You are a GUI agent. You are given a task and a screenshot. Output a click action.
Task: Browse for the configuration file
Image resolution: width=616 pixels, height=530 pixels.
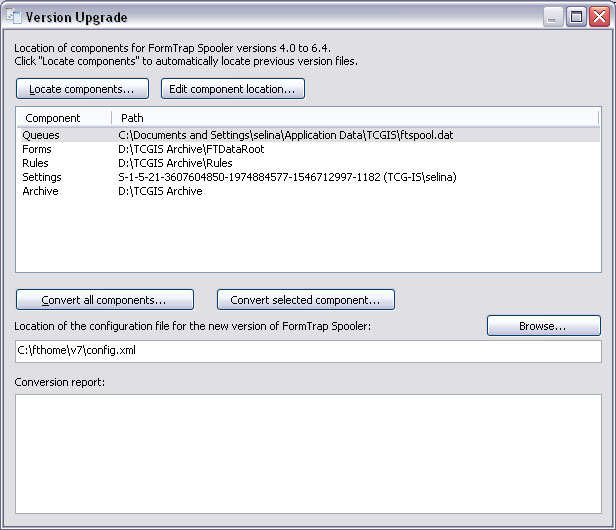pos(543,326)
